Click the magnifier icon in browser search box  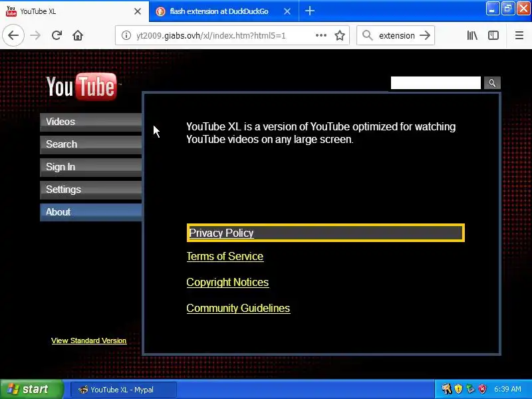[368, 35]
